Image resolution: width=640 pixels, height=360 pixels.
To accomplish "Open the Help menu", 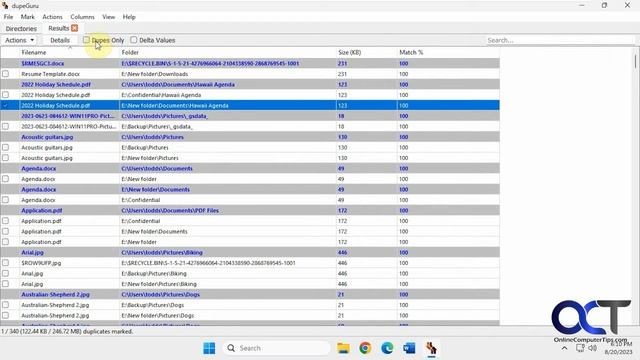I will (x=129, y=17).
